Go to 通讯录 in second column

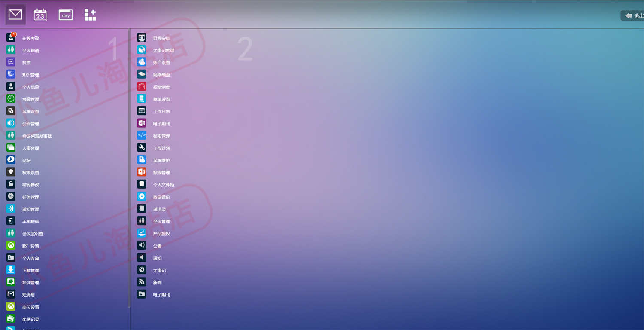click(159, 209)
